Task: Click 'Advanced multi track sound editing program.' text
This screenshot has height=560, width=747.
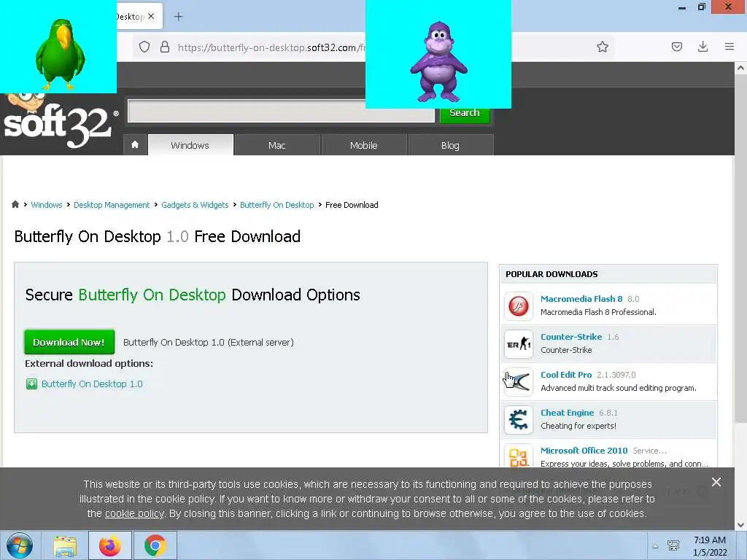Action: pyautogui.click(x=619, y=388)
